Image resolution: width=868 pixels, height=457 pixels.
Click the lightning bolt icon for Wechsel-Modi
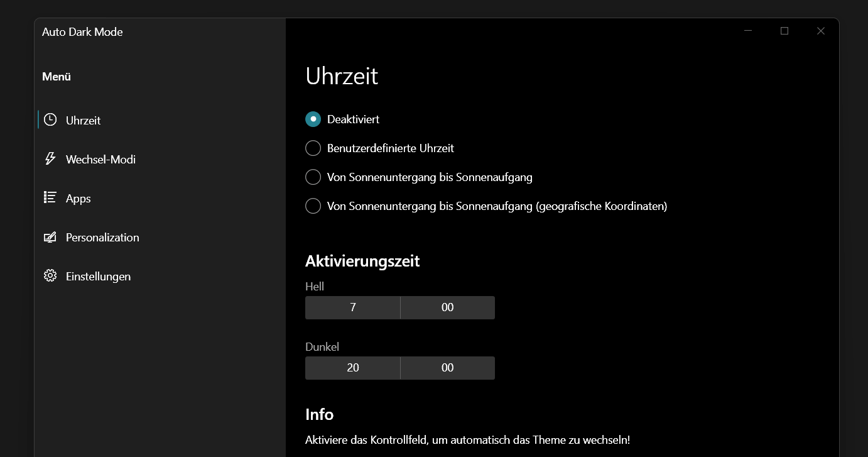click(x=50, y=158)
